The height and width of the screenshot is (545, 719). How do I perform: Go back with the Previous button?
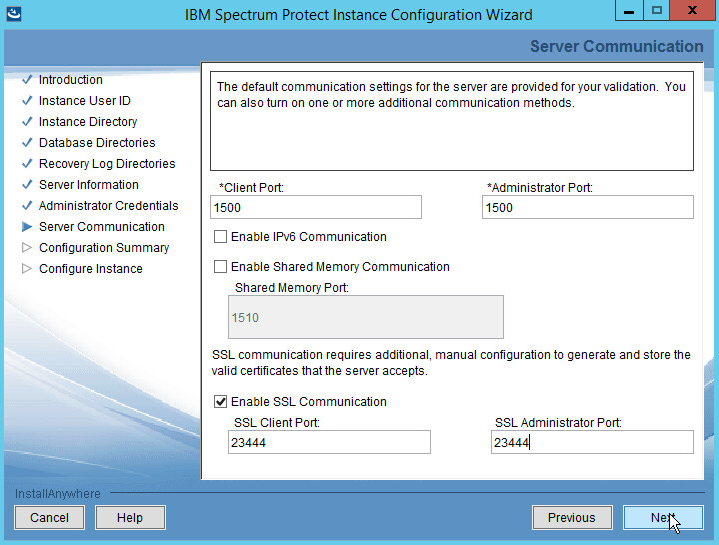[571, 518]
